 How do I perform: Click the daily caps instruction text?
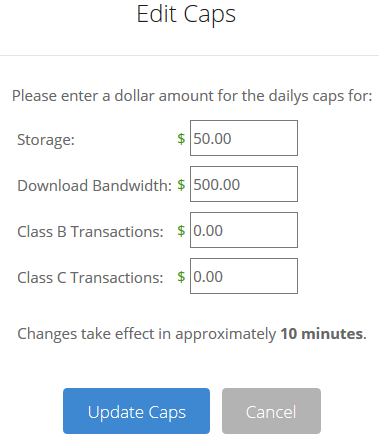[192, 96]
